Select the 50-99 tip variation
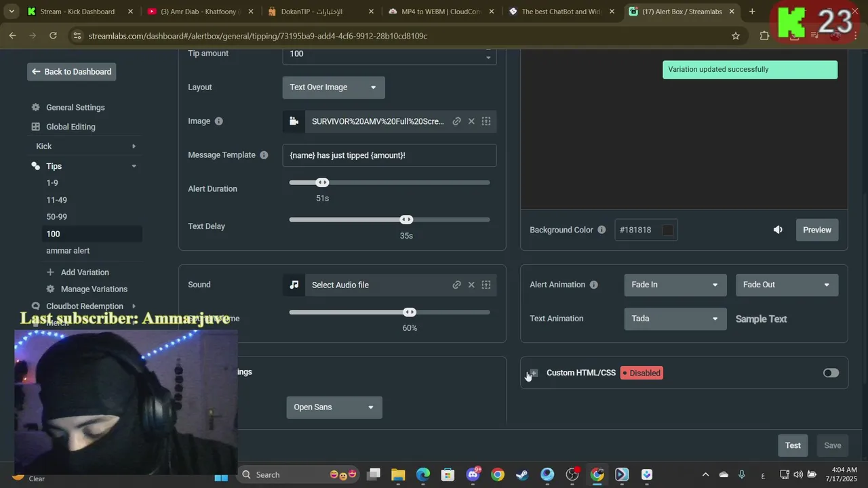868x488 pixels. point(56,217)
